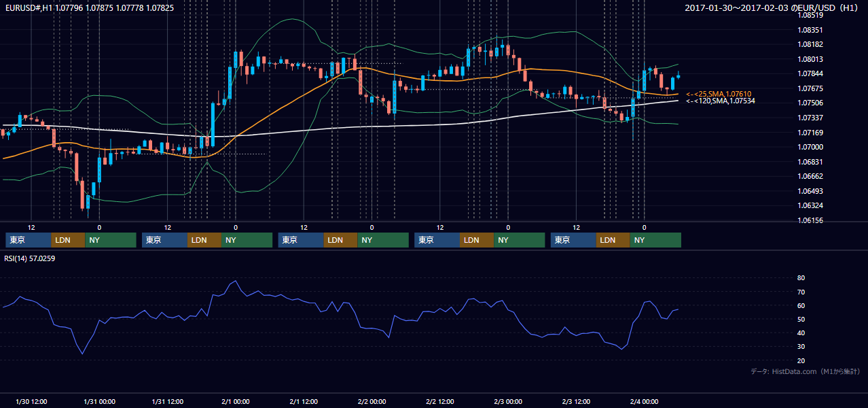Click RSI scale level 20
868x408 pixels.
(801, 360)
